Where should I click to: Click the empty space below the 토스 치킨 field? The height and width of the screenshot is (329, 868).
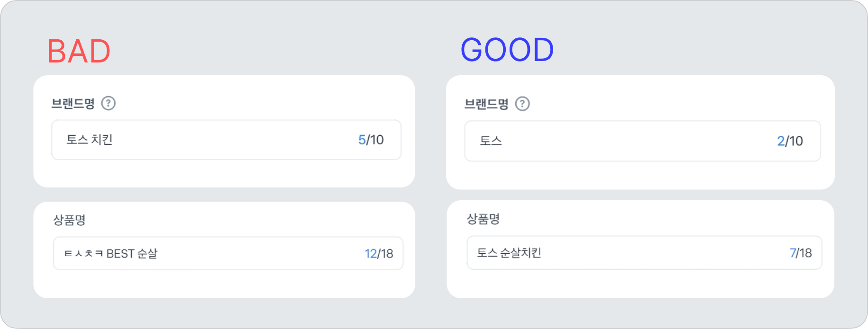click(x=224, y=173)
